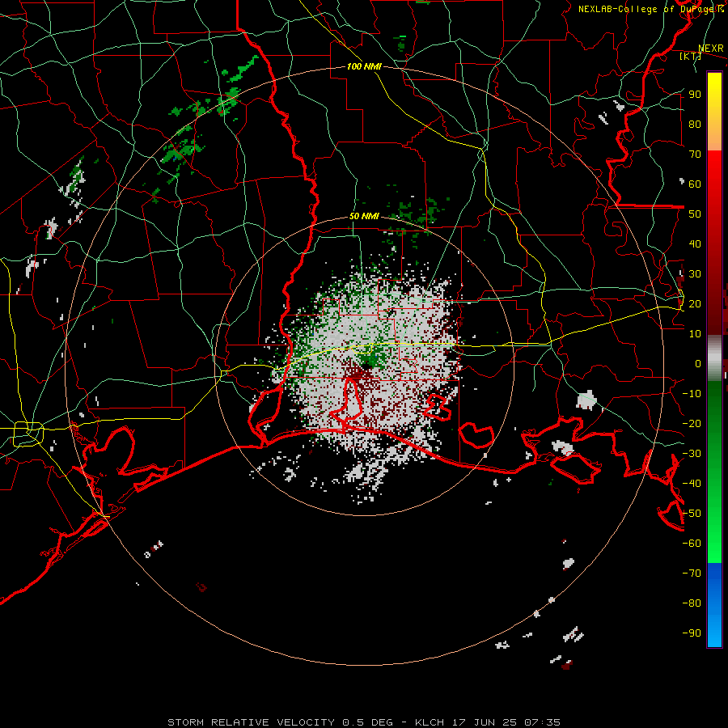Select the 10 value on velocity scale
Screen dimensions: 728x728
coord(695,334)
